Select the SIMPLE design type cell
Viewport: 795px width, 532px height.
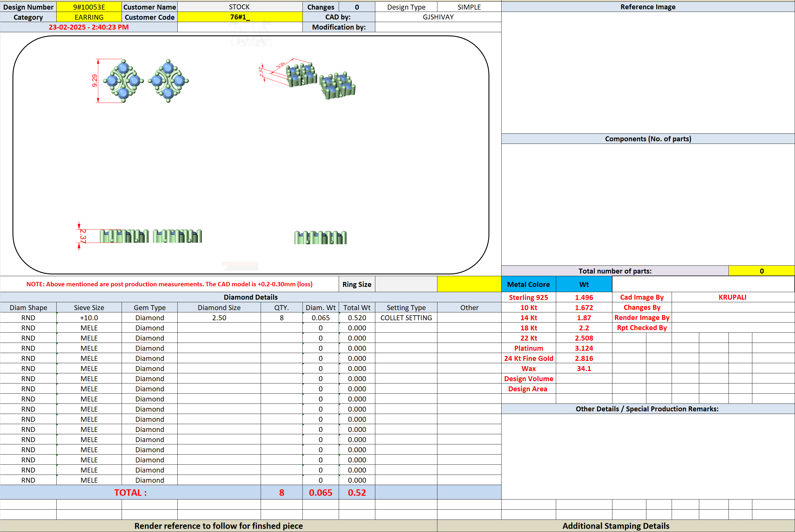[469, 7]
